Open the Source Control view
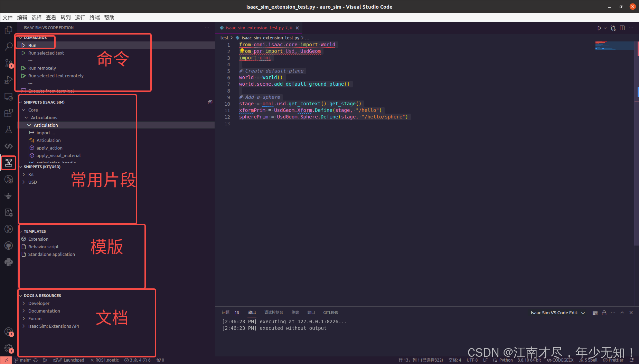This screenshot has height=364, width=639. 9,63
